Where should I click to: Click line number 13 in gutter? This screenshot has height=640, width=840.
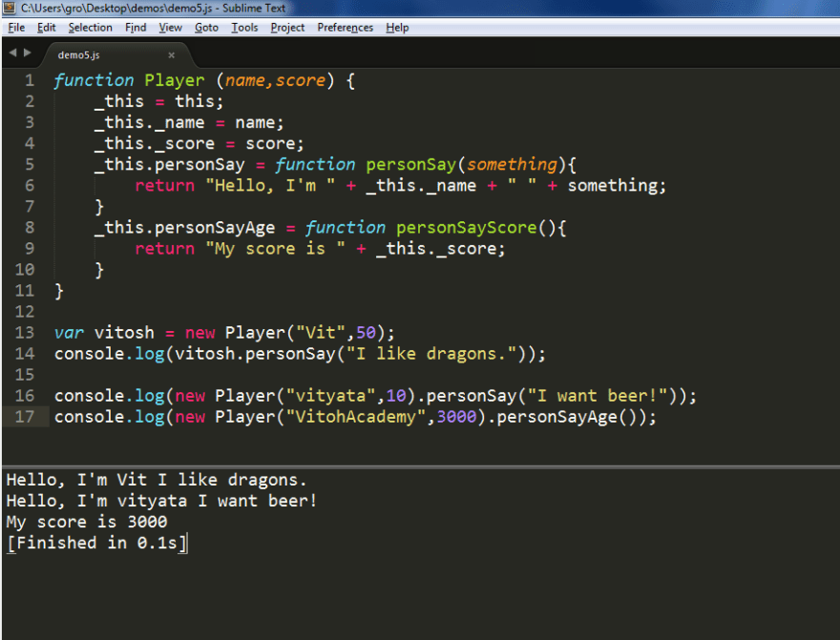25,333
